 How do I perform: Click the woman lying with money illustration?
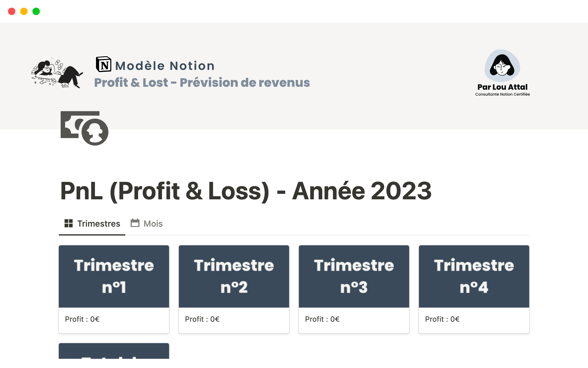coord(57,74)
